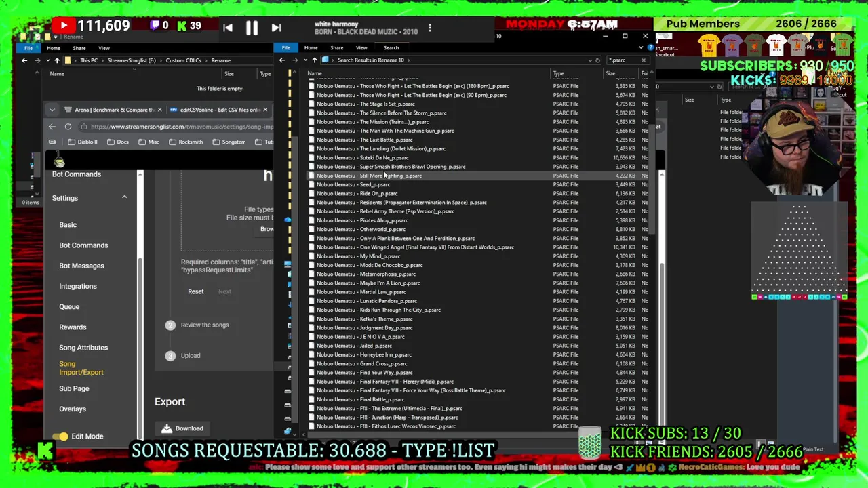This screenshot has width=868, height=488.
Task: Select the step 3 Upload circle
Action: (170, 356)
